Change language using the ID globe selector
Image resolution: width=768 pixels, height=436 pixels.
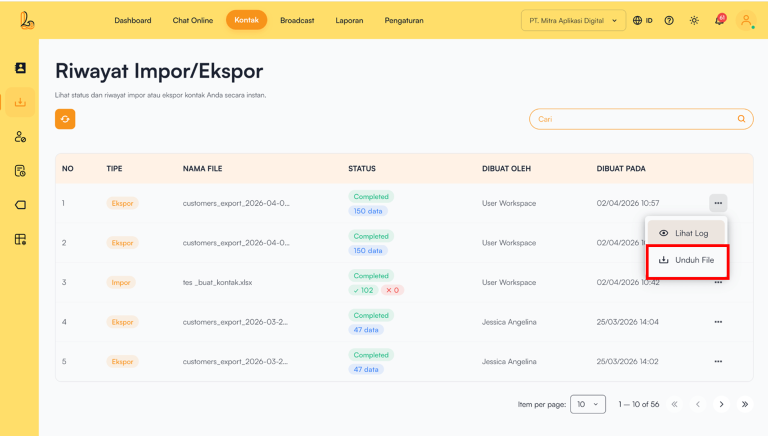pos(643,20)
